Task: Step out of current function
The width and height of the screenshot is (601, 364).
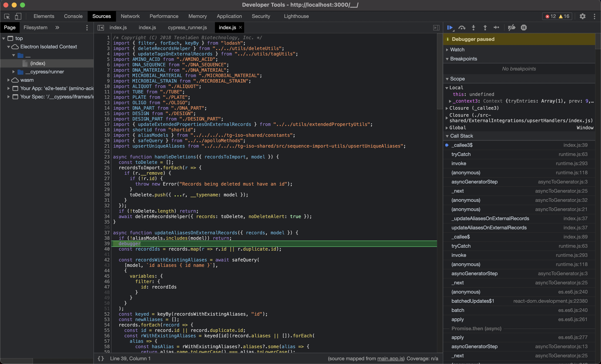Action: click(x=485, y=28)
